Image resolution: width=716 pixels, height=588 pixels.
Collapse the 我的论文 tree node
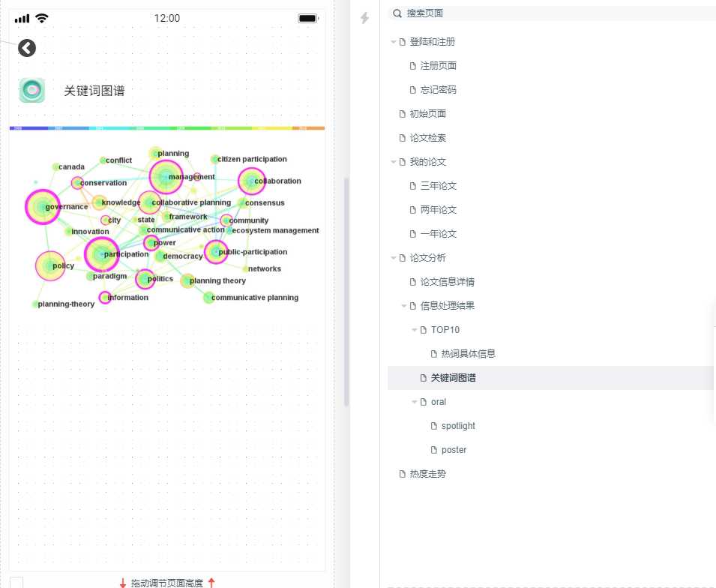click(393, 162)
